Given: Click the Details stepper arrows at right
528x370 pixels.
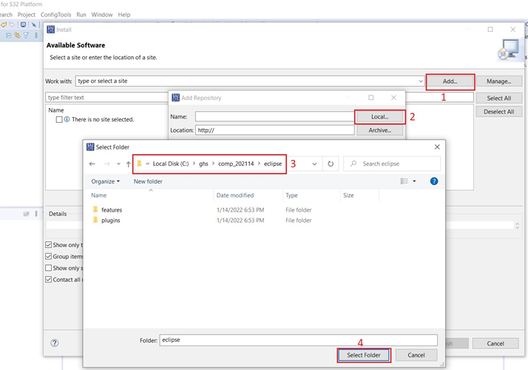Looking at the screenshot, I should point(517,226).
